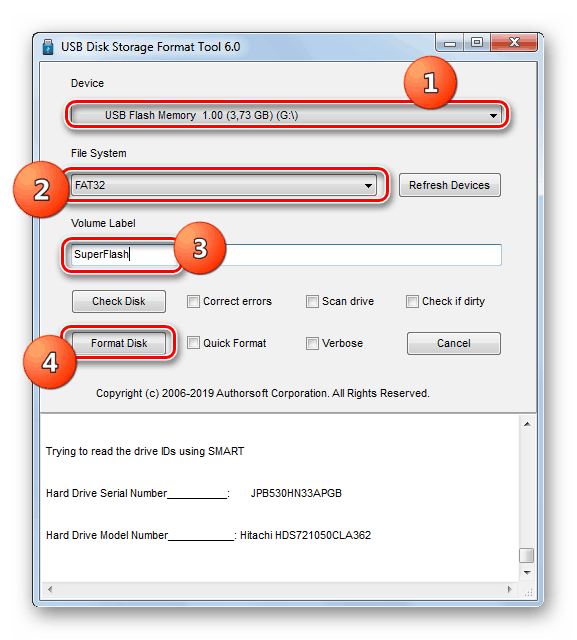
Task: Click the Check Disk button
Action: pyautogui.click(x=119, y=301)
